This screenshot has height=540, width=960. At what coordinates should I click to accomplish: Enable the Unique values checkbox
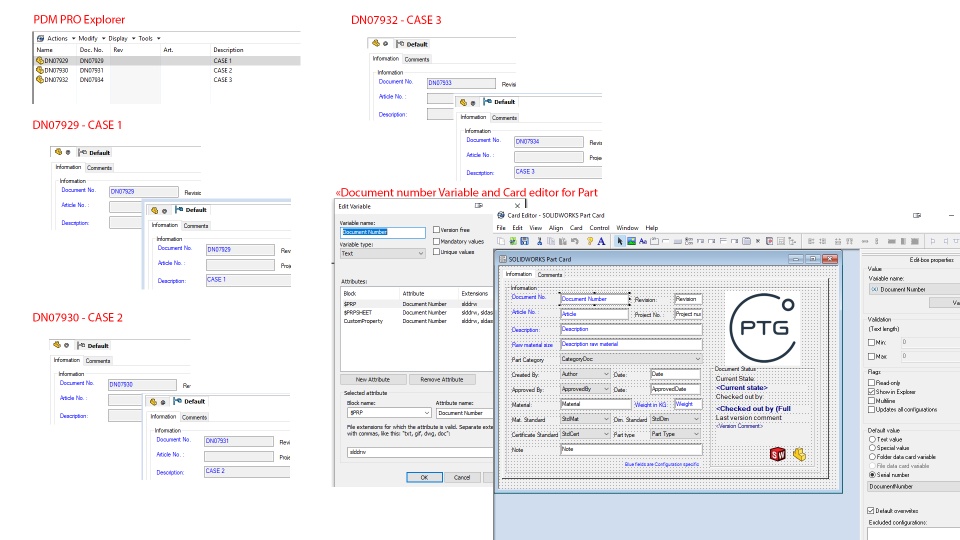(437, 252)
